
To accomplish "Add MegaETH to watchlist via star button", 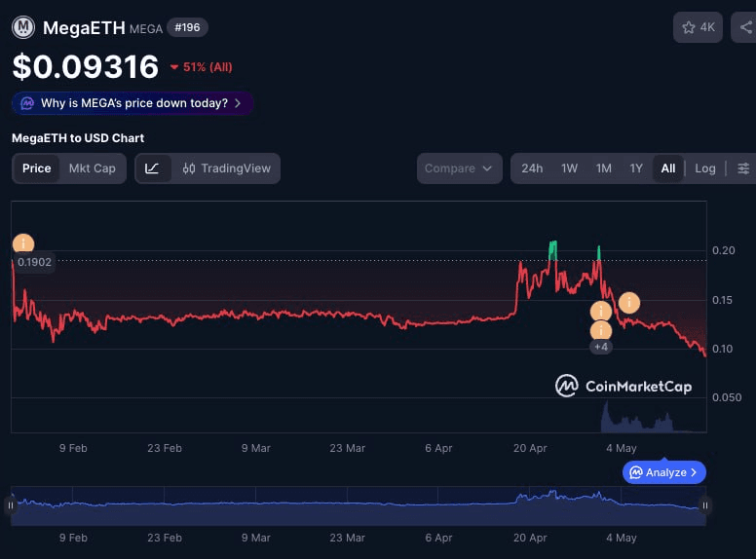I will 698,27.
